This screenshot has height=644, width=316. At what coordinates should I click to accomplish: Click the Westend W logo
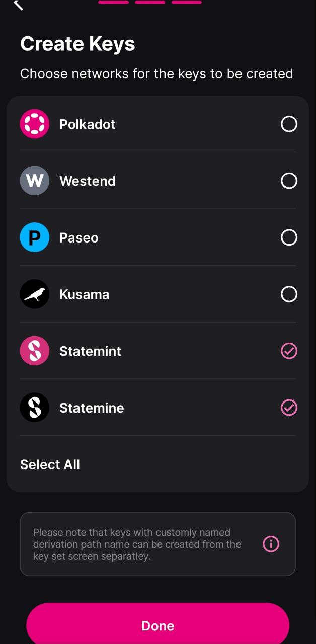tap(35, 181)
